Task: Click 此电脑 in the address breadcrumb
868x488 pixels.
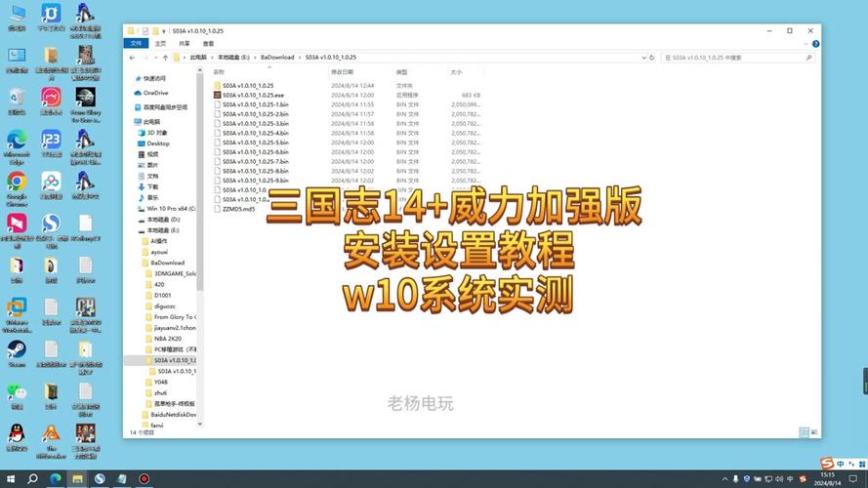Action: 197,58
